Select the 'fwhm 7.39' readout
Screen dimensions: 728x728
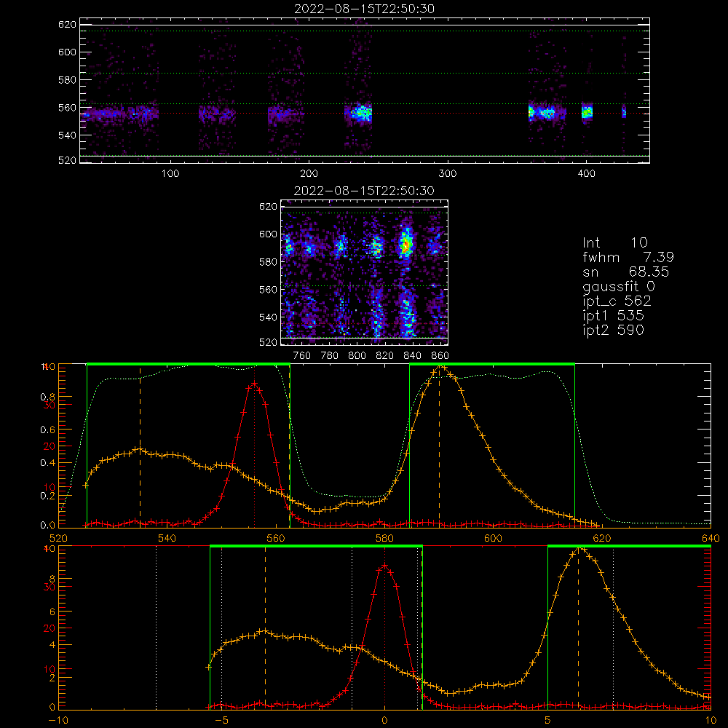click(x=628, y=257)
